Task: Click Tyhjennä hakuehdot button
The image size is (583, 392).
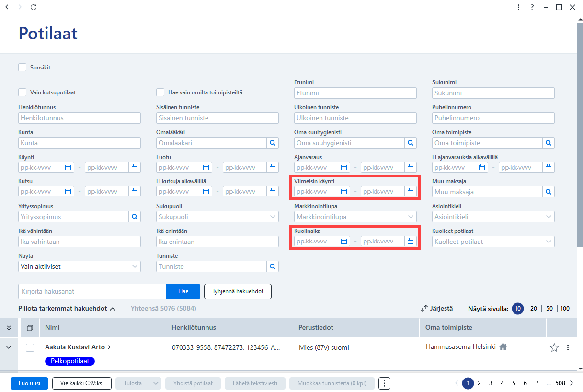Action: [238, 291]
